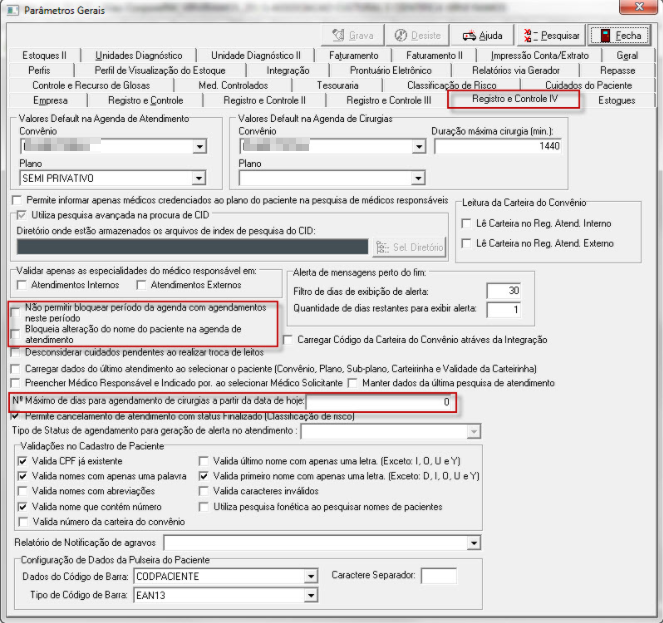This screenshot has height=623, width=663.
Task: Switch to the Estoques tab
Action: pos(616,100)
